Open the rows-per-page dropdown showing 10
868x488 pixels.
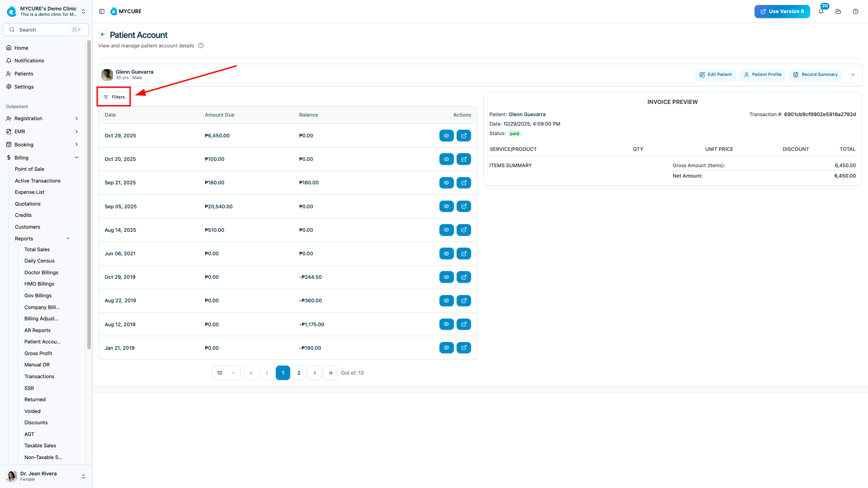coord(226,373)
